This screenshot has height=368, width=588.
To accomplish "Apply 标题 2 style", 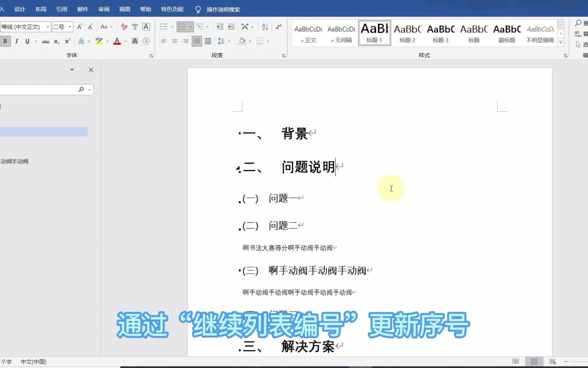I will [x=407, y=33].
